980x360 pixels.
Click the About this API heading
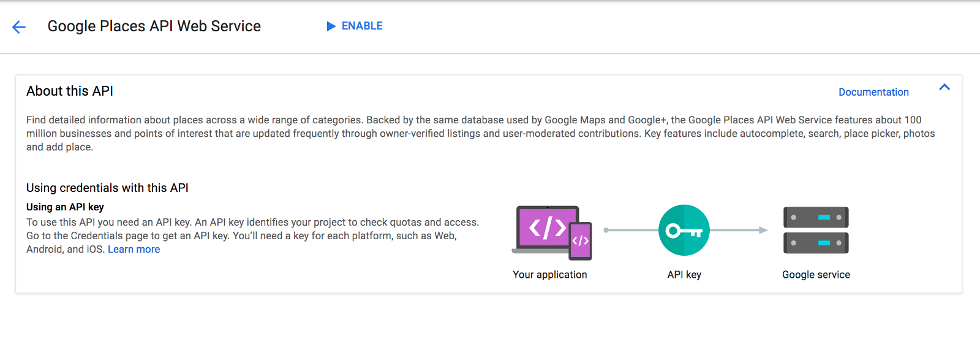(x=70, y=91)
